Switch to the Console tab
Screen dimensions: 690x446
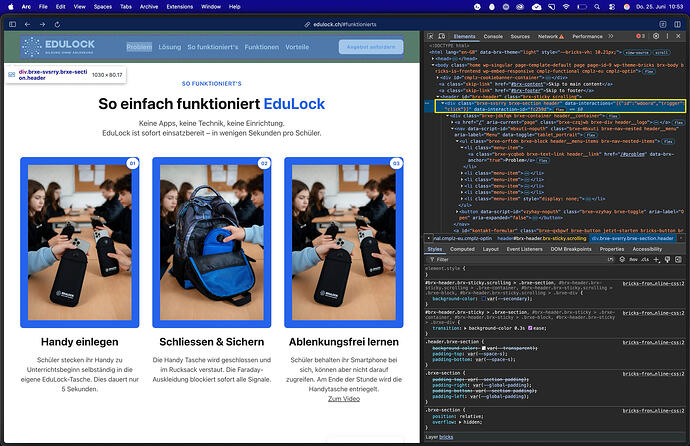[x=493, y=37]
